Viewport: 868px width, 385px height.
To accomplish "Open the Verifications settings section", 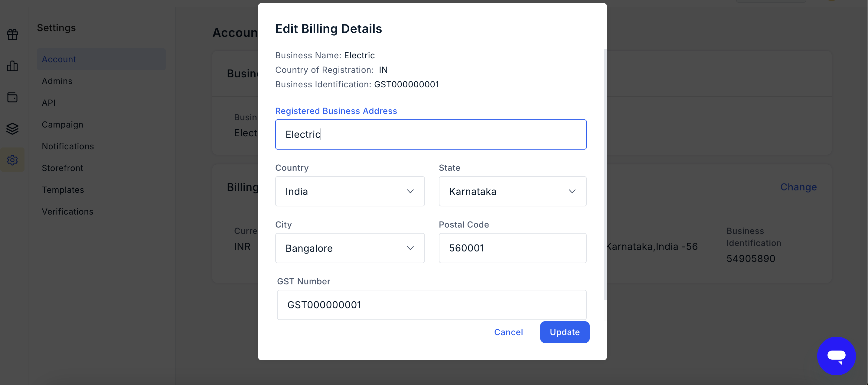I will coord(67,212).
